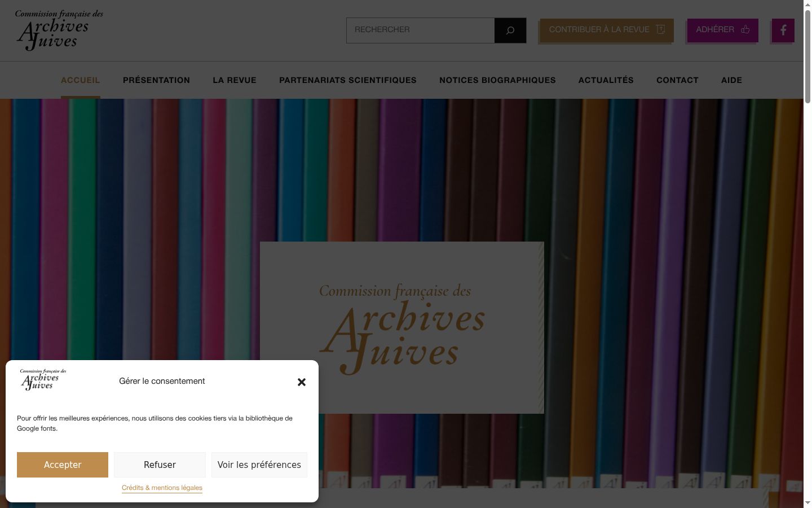Open Notices biographiques menu item
The height and width of the screenshot is (508, 812).
coord(497,80)
